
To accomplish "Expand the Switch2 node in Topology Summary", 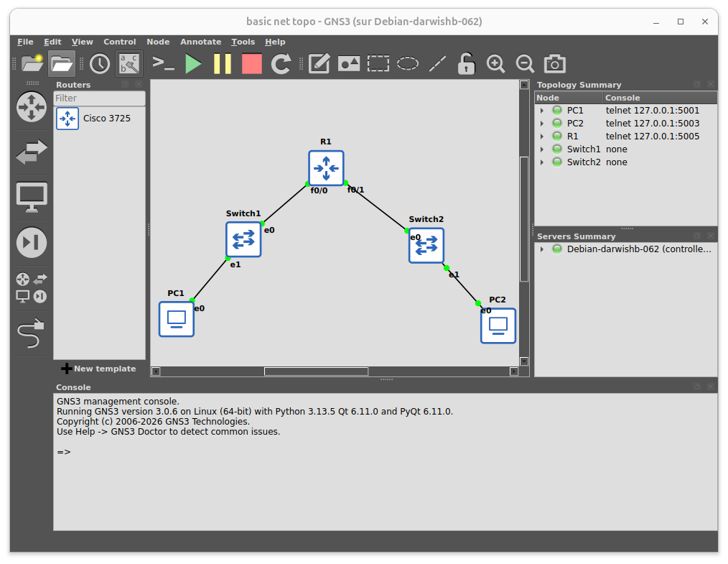I will tap(542, 162).
